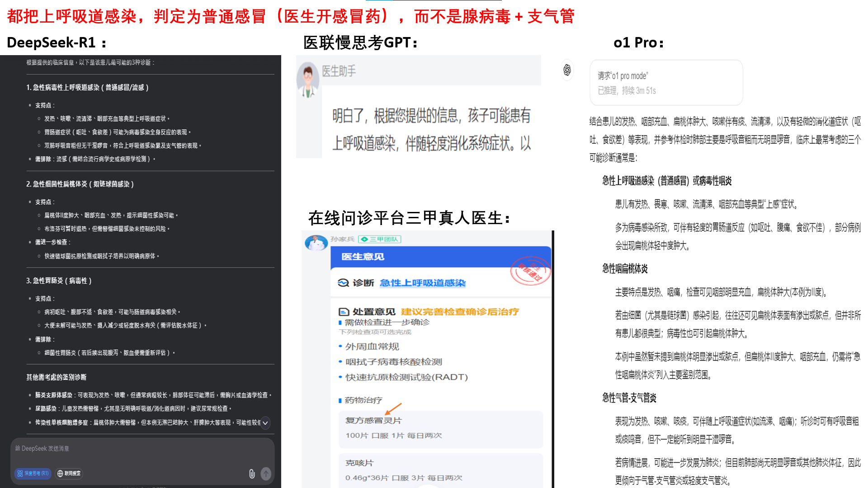Screen dimensions: 868x488
Task: Click the 处置意见 document icon
Action: (344, 312)
